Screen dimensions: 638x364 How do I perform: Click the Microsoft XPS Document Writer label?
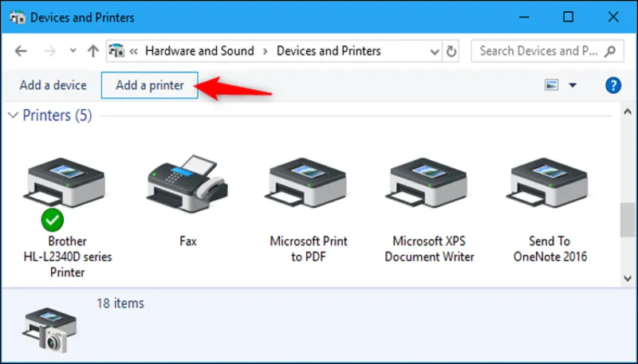click(430, 249)
